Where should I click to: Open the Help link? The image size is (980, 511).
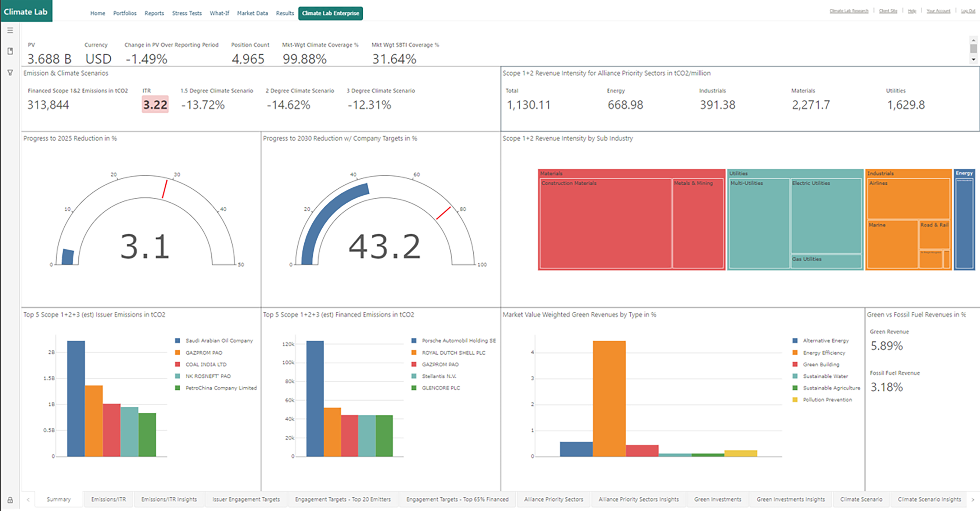point(912,11)
